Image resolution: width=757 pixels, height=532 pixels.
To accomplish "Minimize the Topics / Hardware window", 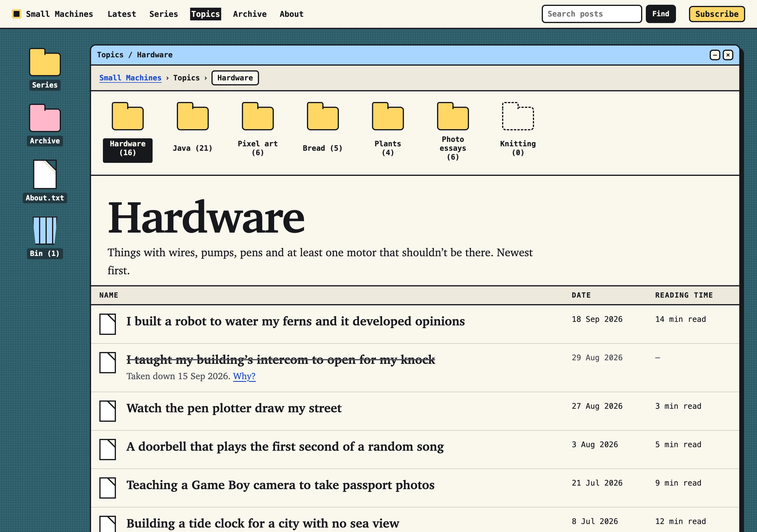I will 715,55.
